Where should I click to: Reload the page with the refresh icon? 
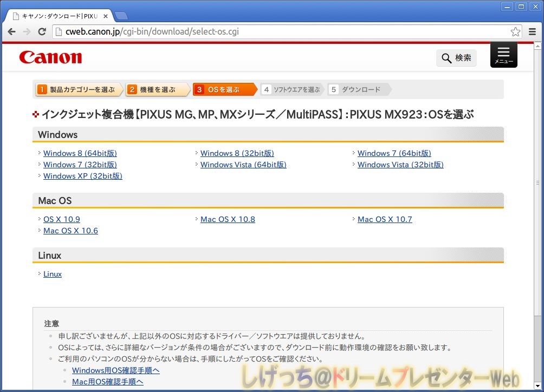pos(42,31)
